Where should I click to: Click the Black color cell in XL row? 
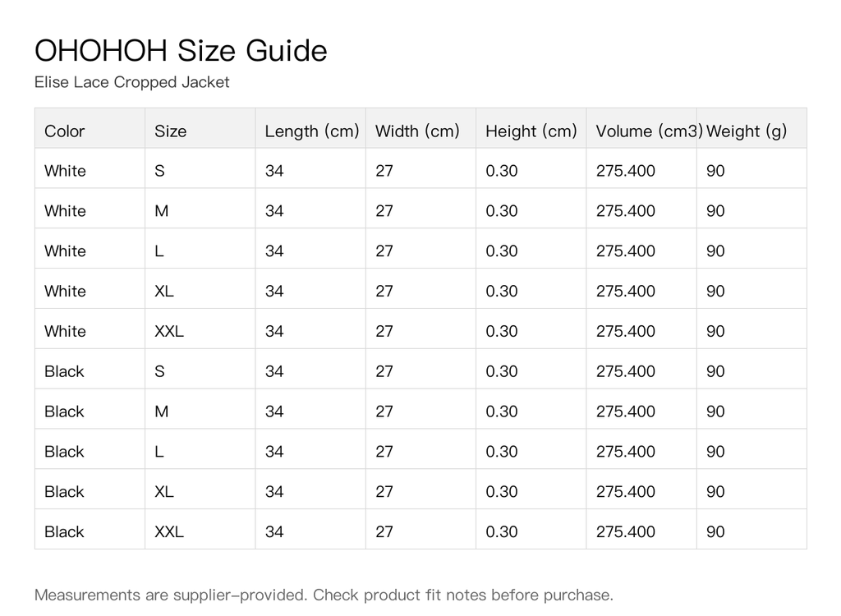point(90,490)
